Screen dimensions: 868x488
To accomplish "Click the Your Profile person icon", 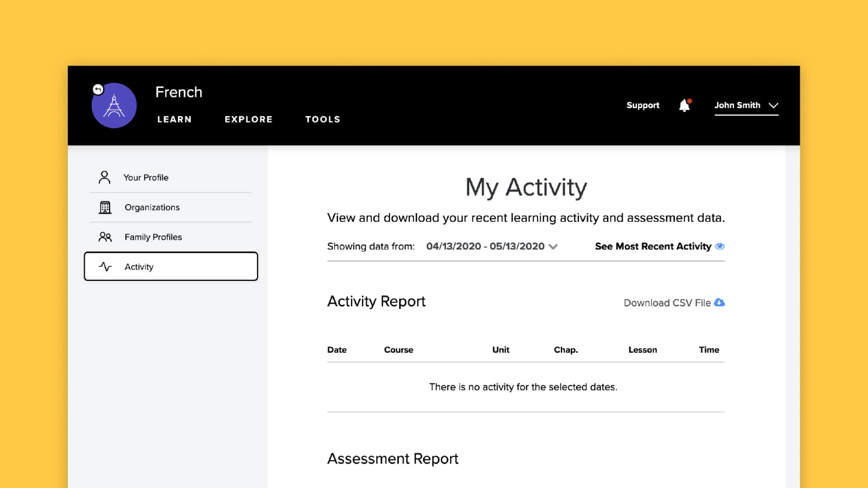I will point(105,177).
